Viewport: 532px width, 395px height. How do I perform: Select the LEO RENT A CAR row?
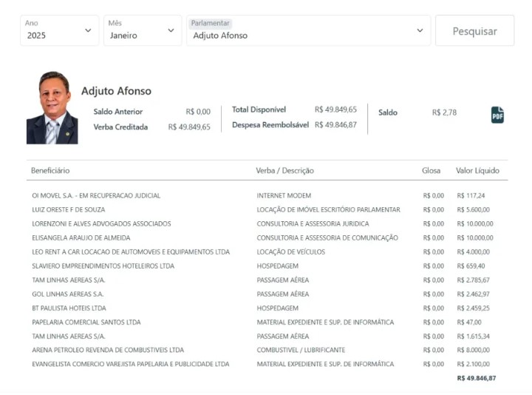131,252
